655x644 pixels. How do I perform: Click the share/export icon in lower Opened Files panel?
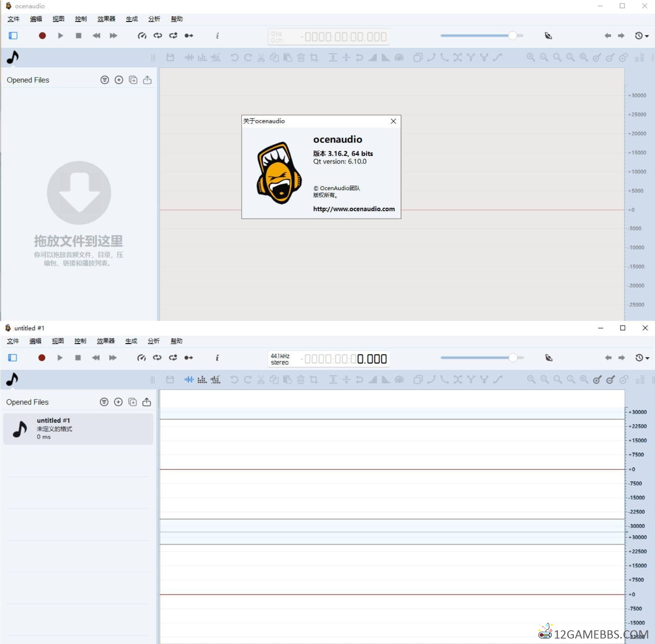pos(147,402)
